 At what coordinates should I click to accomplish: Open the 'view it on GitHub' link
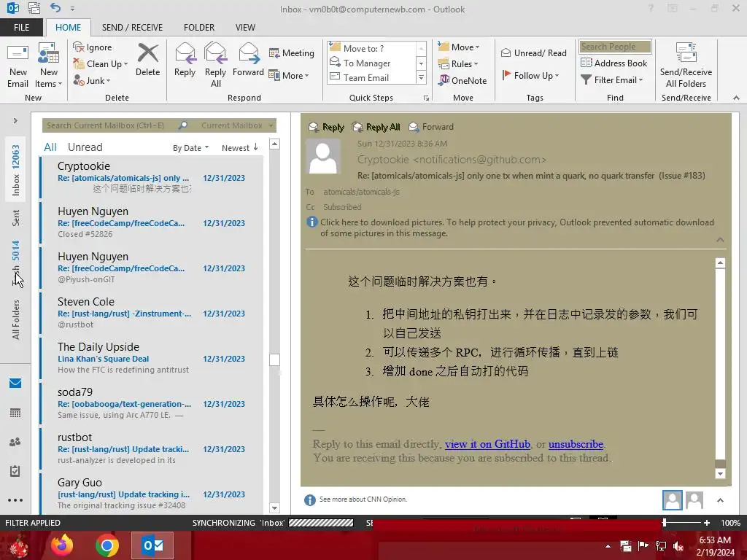pos(487,444)
